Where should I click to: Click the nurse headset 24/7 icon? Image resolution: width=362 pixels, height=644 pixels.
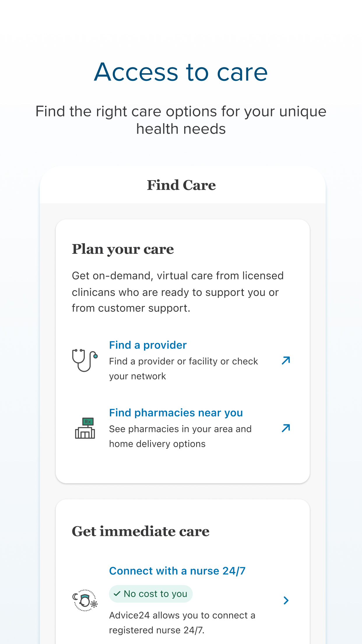tap(85, 600)
